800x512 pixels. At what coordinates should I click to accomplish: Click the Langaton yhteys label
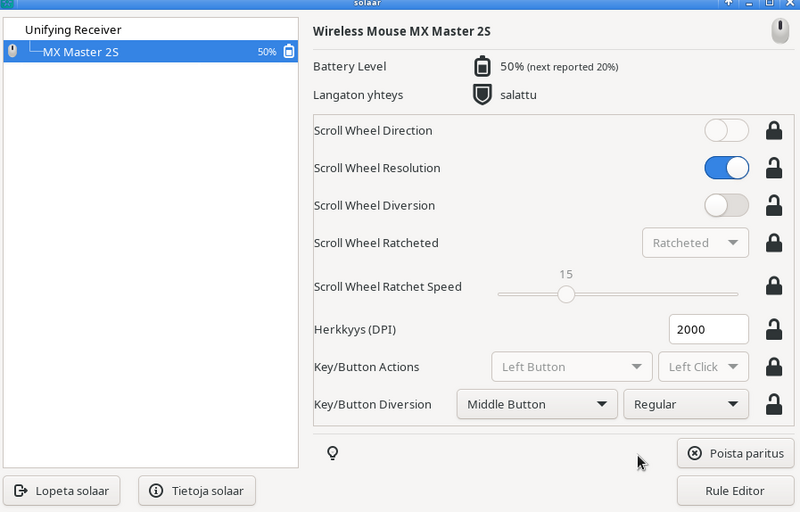pos(358,95)
